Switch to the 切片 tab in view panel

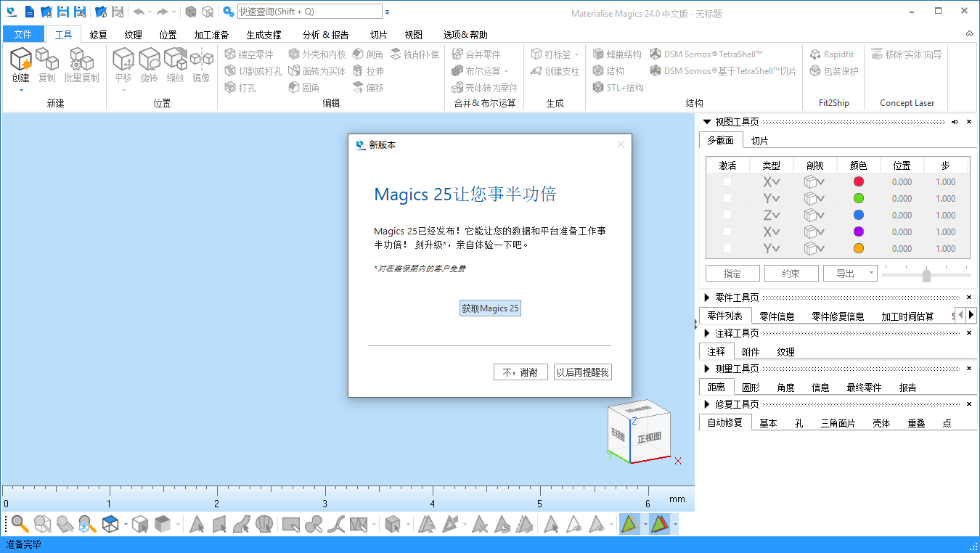click(x=759, y=141)
